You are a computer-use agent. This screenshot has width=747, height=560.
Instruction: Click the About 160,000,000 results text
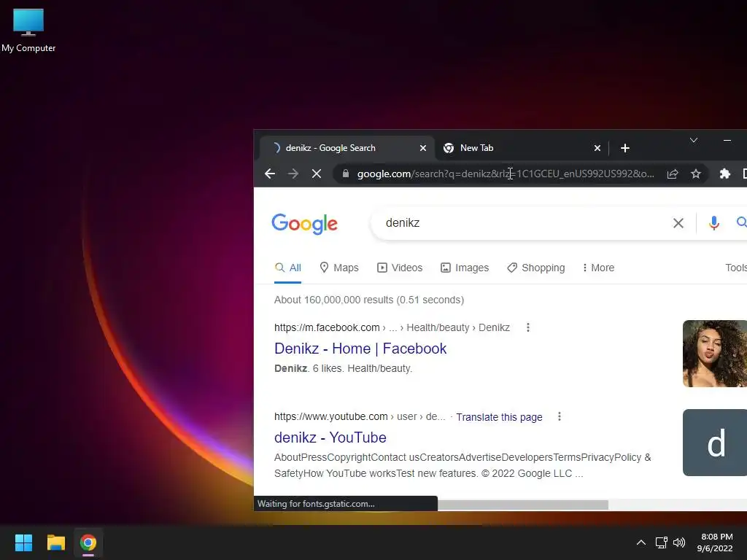click(x=369, y=300)
